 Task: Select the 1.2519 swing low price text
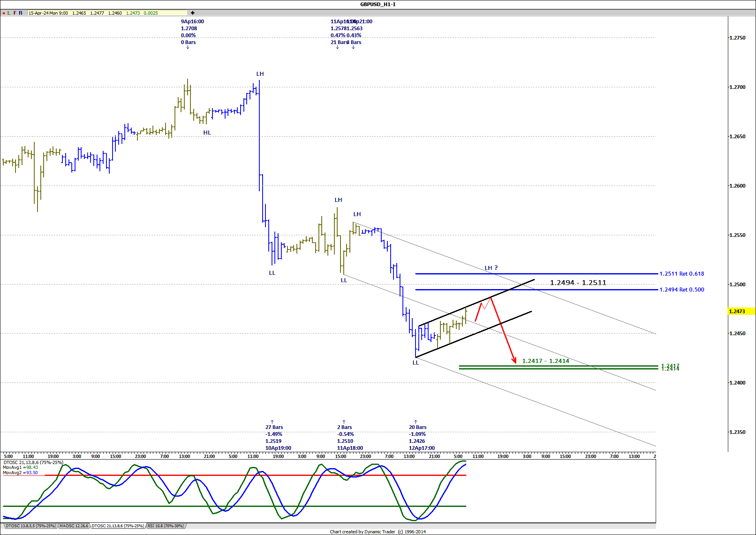(273, 441)
